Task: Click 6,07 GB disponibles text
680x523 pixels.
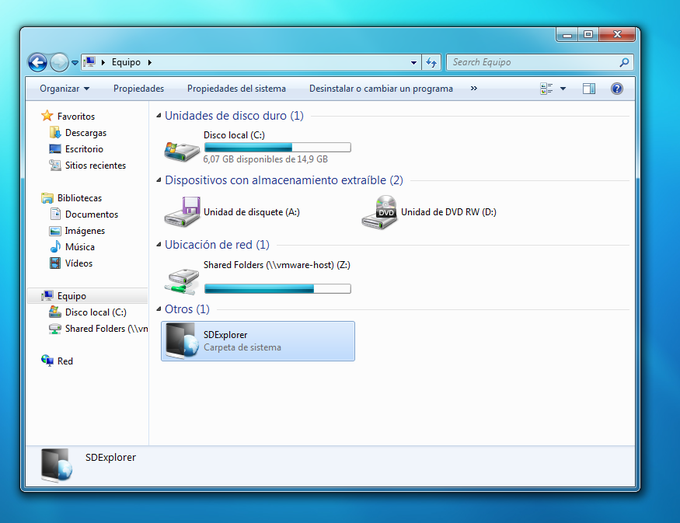Action: 265,159
